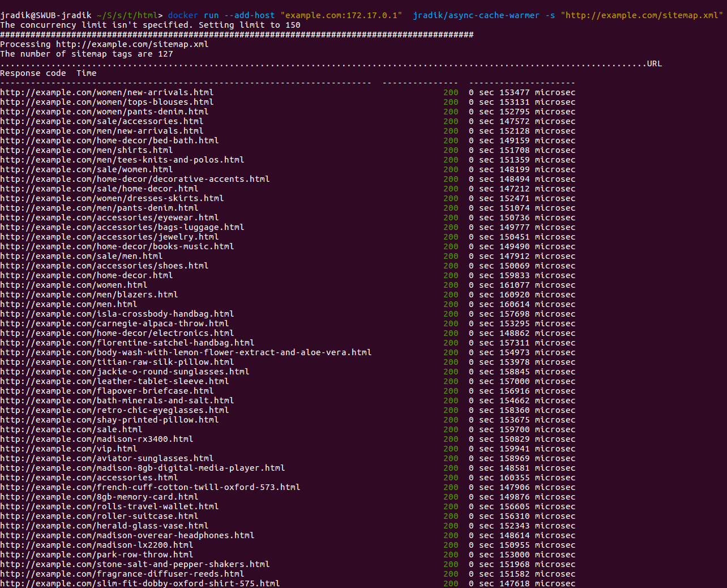Click the leather-tablet-sleeve.html URL
This screenshot has width=727, height=588.
pos(114,381)
